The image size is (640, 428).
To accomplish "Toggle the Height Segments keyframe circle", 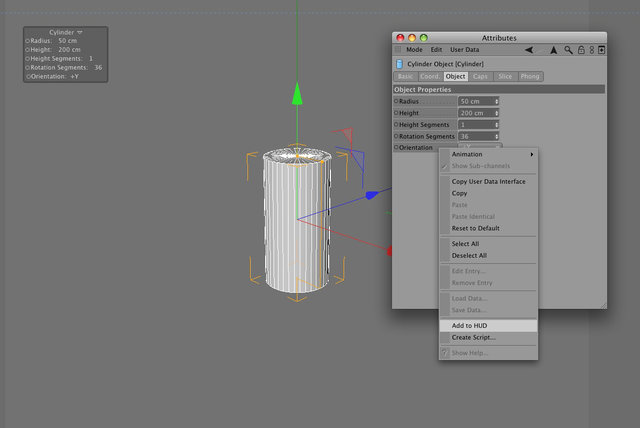I will coord(396,124).
